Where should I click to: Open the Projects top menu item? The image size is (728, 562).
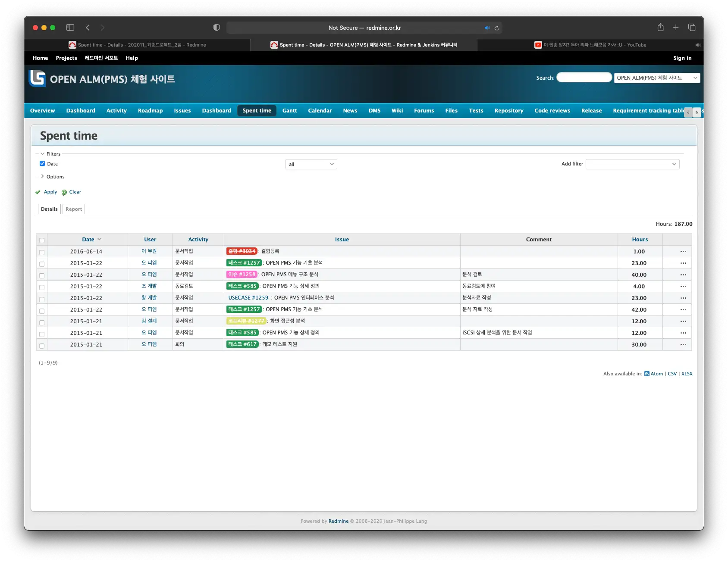tap(66, 58)
